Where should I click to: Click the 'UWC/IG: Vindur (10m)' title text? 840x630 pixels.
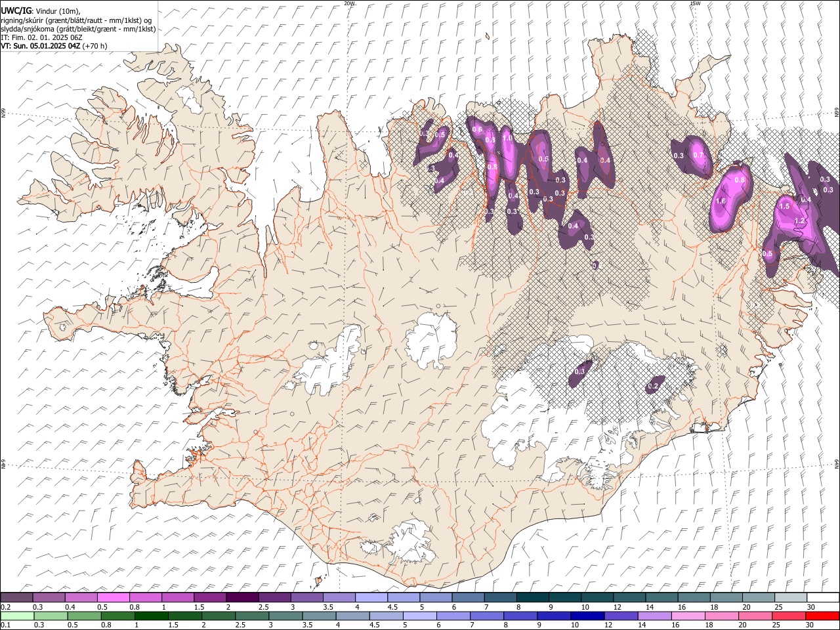[41, 10]
